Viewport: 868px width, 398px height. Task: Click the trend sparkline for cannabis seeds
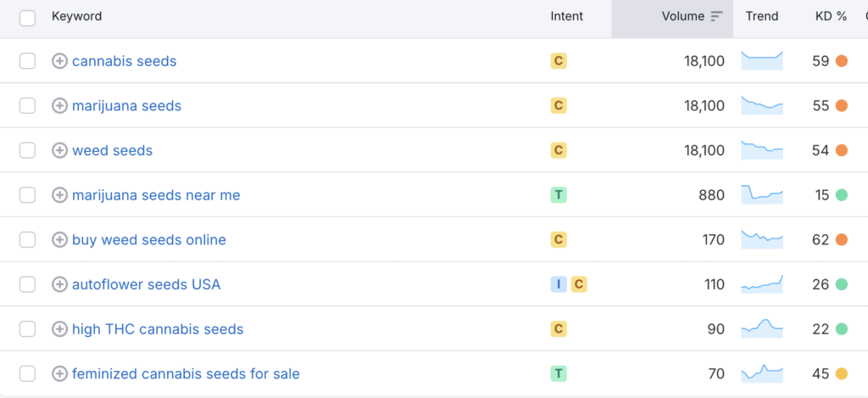pyautogui.click(x=762, y=61)
